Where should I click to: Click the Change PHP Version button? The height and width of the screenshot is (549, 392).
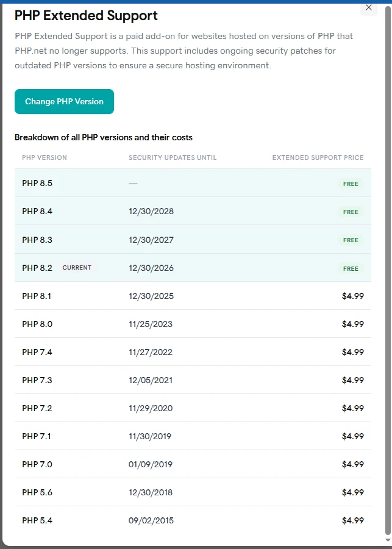tap(64, 101)
